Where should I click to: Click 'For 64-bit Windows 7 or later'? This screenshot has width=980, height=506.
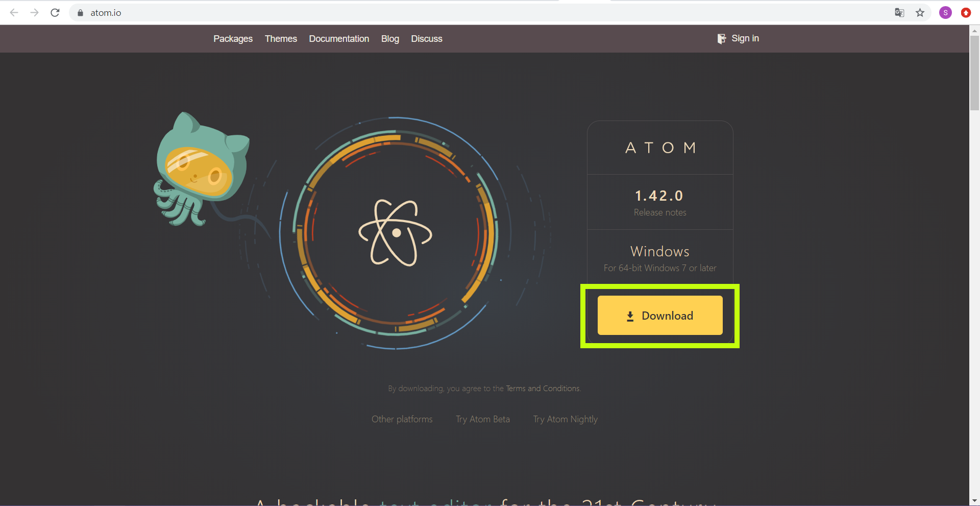pos(660,268)
